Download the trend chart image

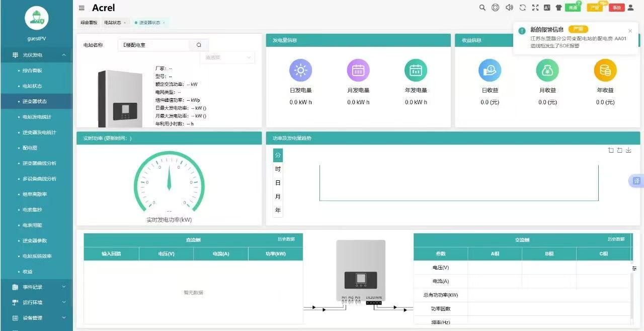click(x=628, y=150)
